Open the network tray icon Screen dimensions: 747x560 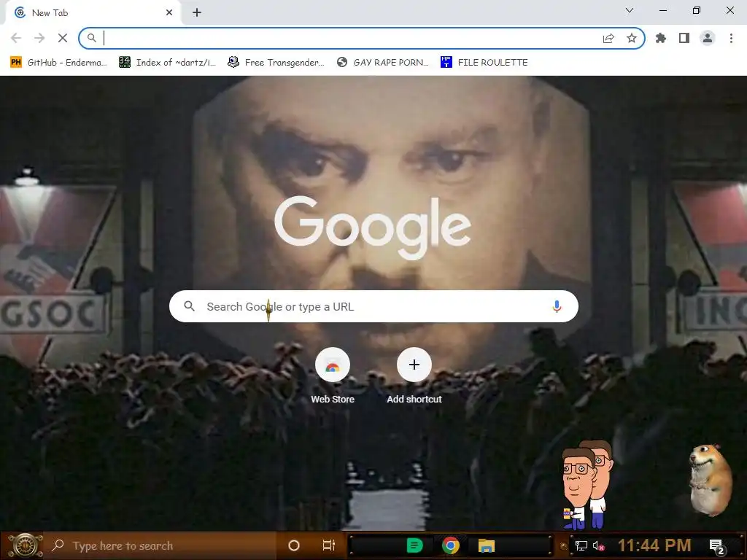click(581, 545)
